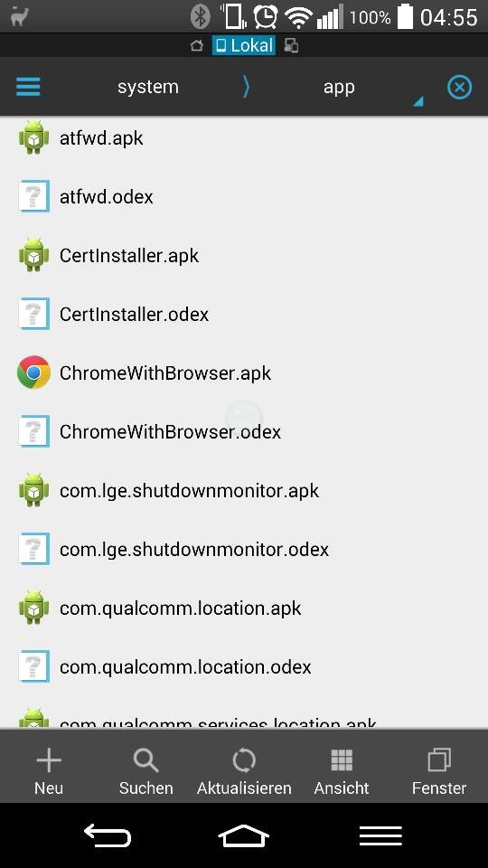Tap the Android back navigation button
Image resolution: width=488 pixels, height=868 pixels.
(107, 835)
